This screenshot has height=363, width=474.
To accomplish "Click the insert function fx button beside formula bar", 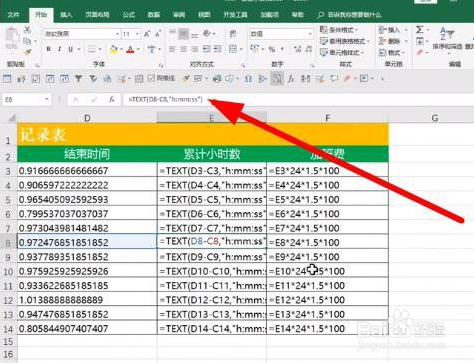I will [x=112, y=99].
